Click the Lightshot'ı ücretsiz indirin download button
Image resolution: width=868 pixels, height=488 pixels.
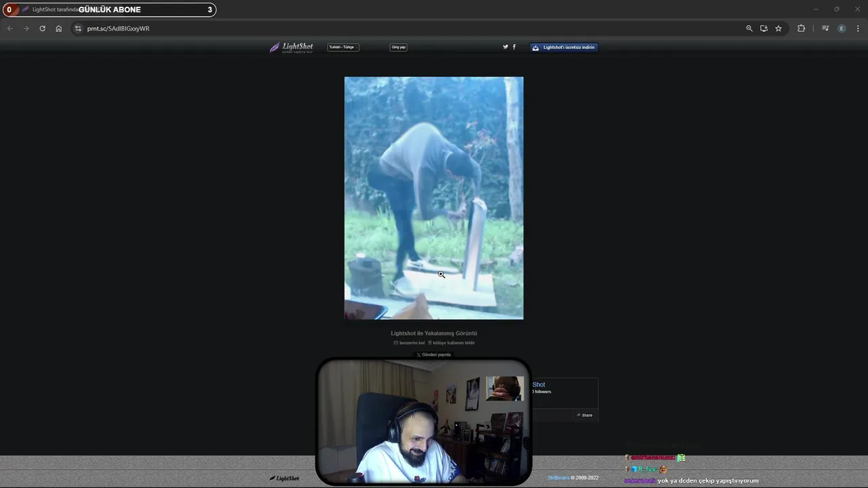564,47
